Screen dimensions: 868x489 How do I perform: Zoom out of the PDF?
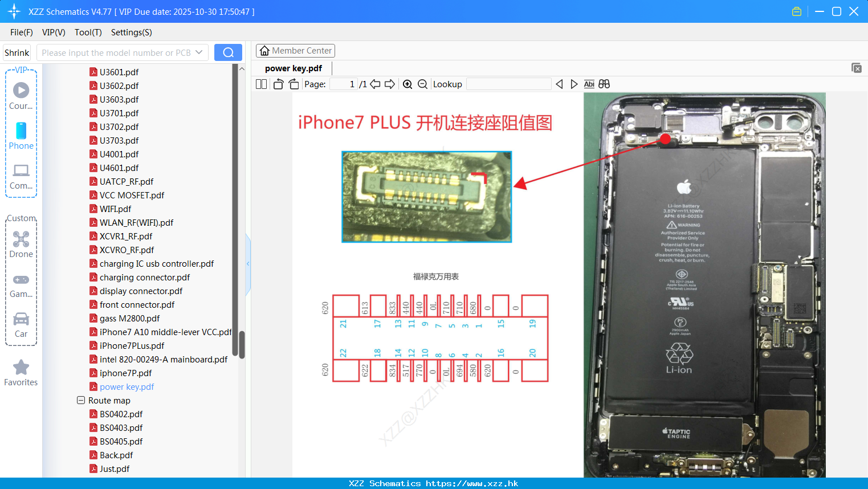pyautogui.click(x=422, y=84)
